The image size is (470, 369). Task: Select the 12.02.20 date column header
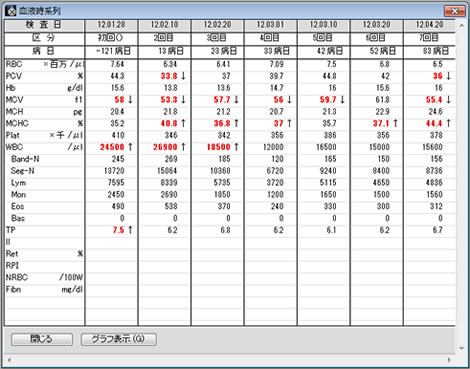[x=217, y=25]
